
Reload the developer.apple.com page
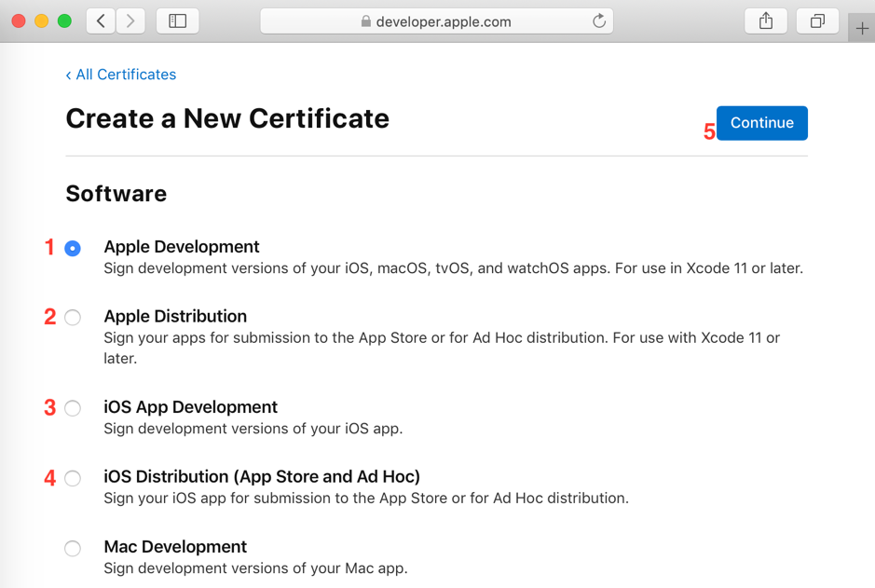(599, 21)
